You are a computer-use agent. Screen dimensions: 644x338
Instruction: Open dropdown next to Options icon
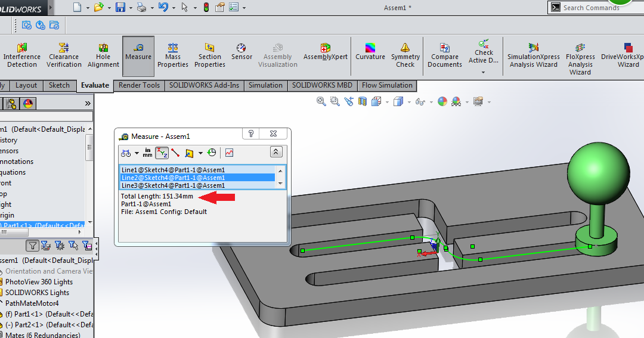[244, 8]
